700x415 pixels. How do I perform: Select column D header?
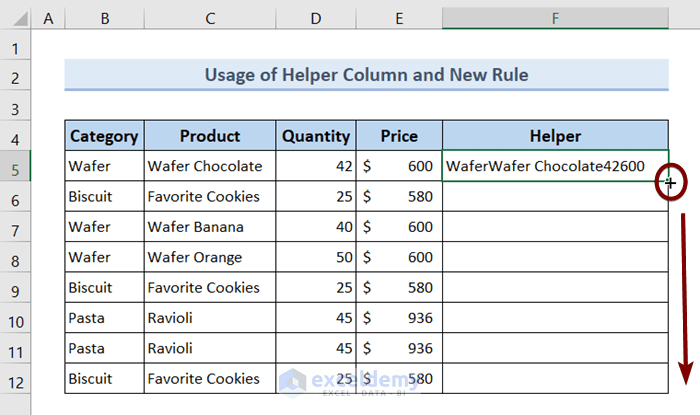(x=316, y=19)
